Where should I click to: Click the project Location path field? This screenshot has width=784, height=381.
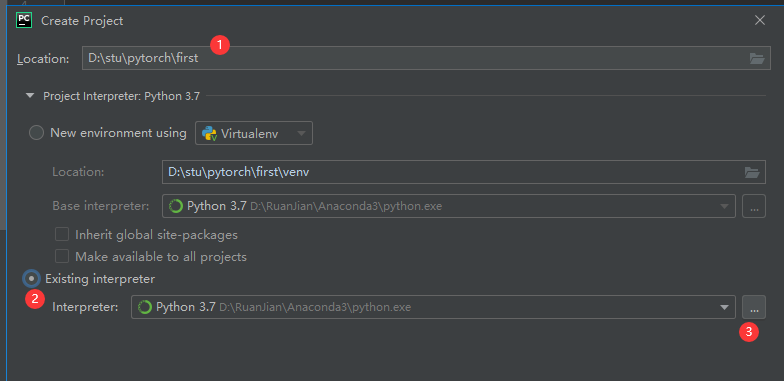(426, 58)
